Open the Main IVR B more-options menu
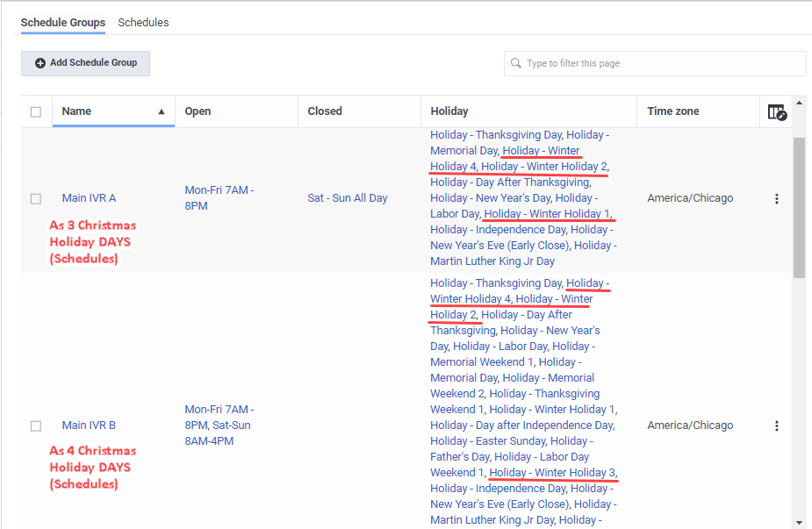812x529 pixels. (x=776, y=426)
